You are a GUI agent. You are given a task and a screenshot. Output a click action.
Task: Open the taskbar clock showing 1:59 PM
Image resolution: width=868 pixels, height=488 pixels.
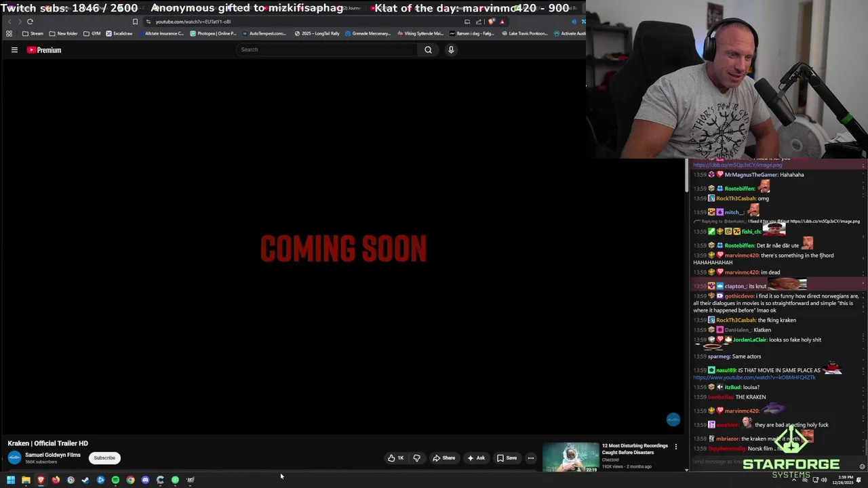(x=844, y=480)
